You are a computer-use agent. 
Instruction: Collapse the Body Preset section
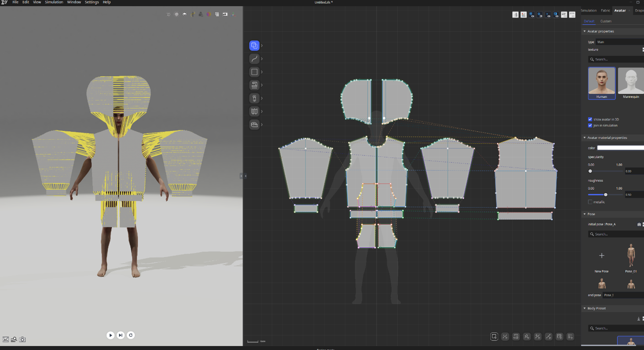pyautogui.click(x=585, y=308)
